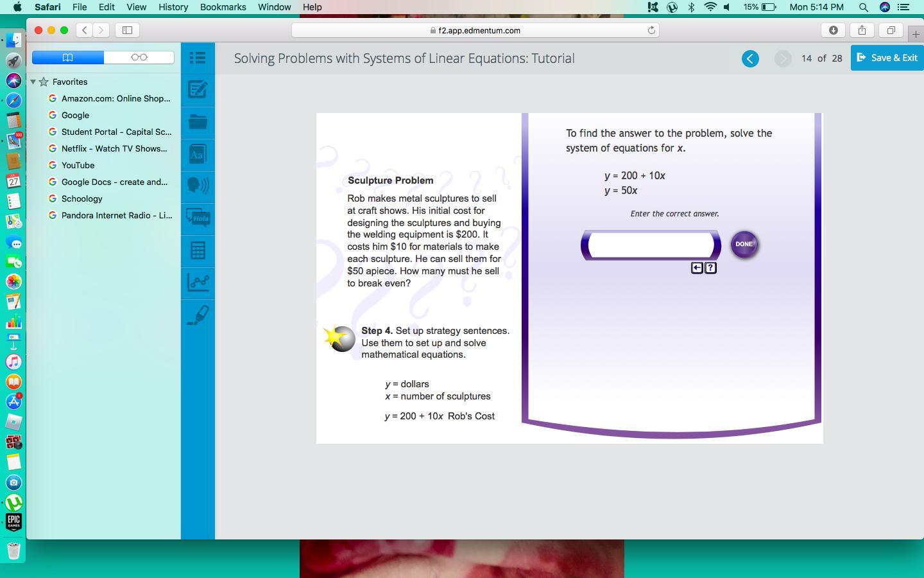Click the date and time Mon 5:14 PM
Screen dimensions: 924x578
click(816, 7)
